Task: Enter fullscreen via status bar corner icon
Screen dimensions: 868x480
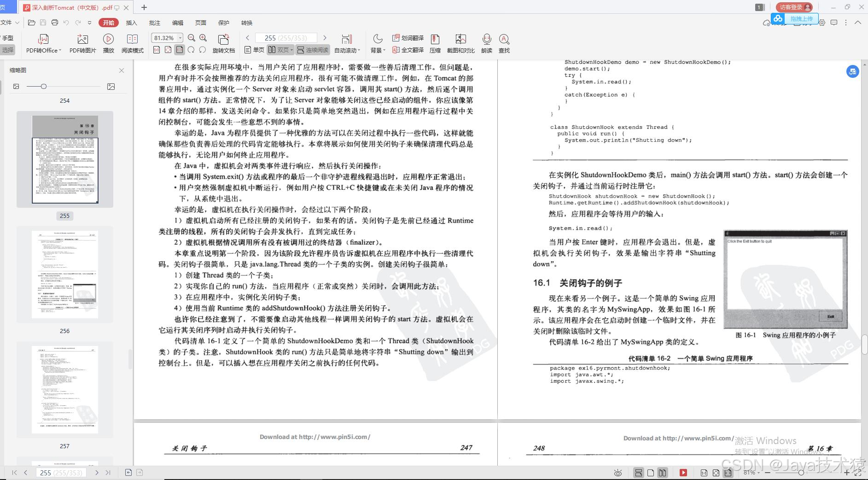Action: [x=858, y=473]
